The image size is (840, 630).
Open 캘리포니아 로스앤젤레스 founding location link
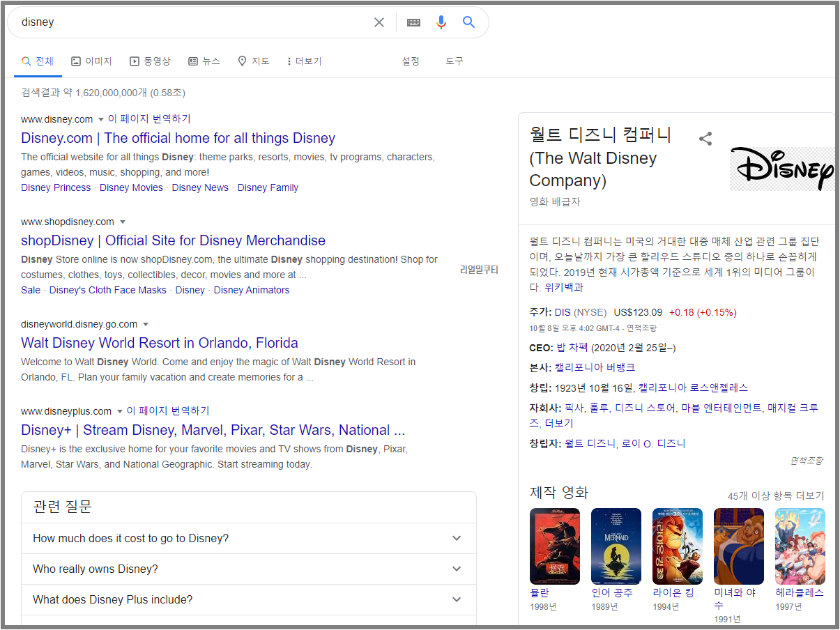pos(693,387)
